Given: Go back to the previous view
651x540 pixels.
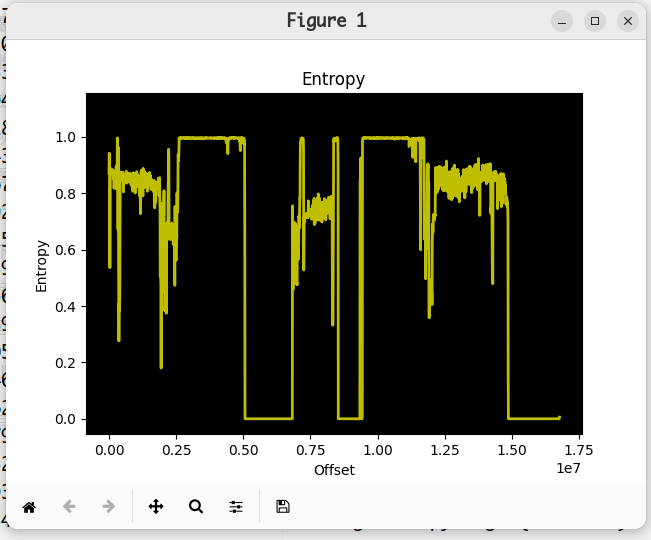Looking at the screenshot, I should pos(69,506).
